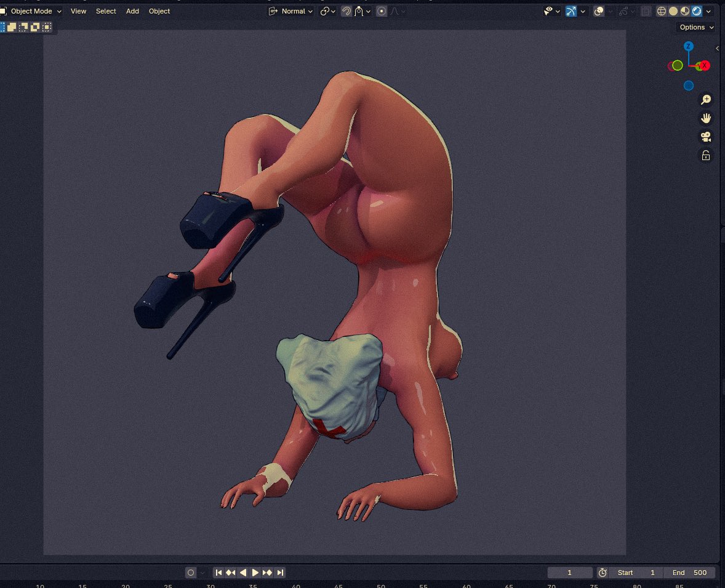Open the pivot point dropdown

(327, 11)
